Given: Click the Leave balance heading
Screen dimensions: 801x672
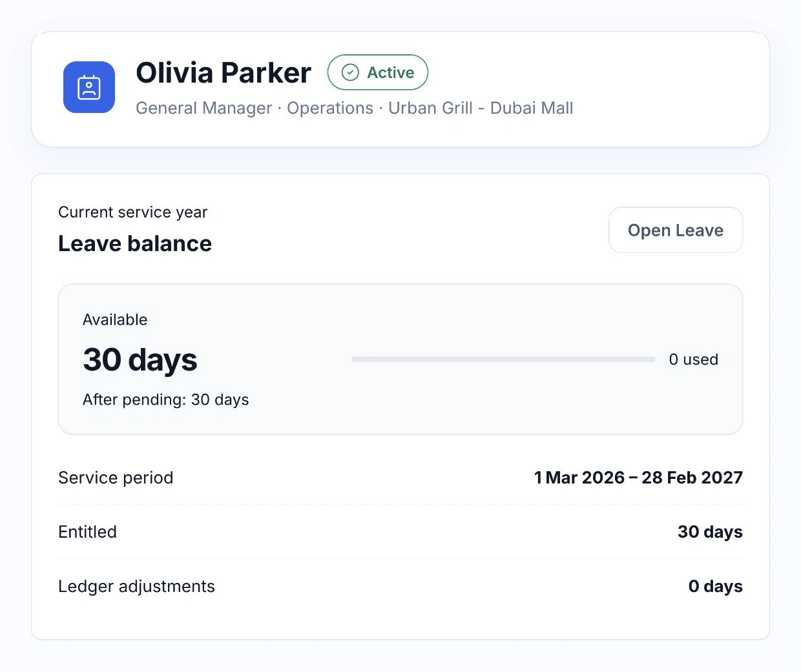Looking at the screenshot, I should click(x=135, y=243).
